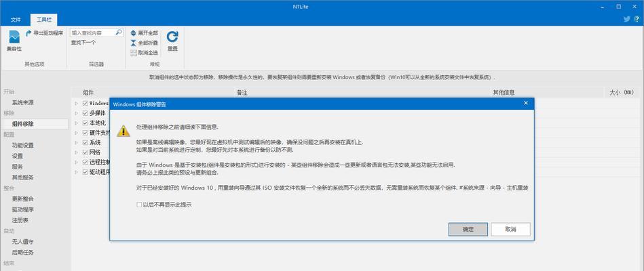The height and width of the screenshot is (271, 644).
Task: Uncheck the 远程控制 component checkbox
Action: [86, 163]
